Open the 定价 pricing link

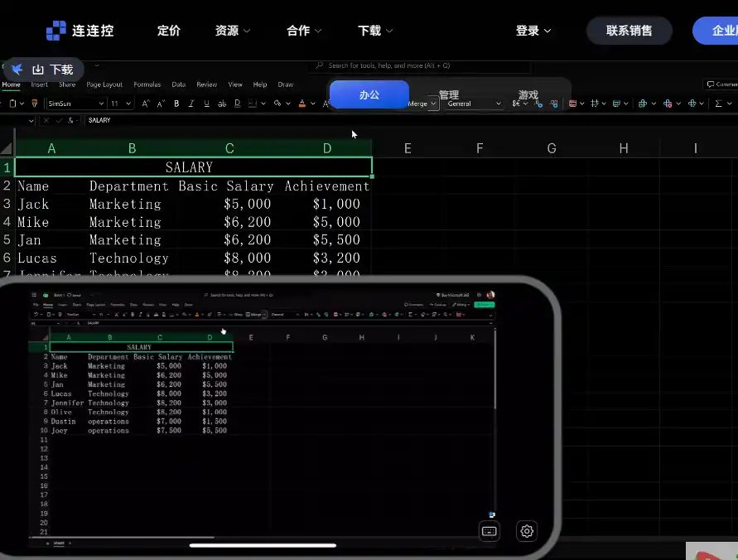coord(169,31)
